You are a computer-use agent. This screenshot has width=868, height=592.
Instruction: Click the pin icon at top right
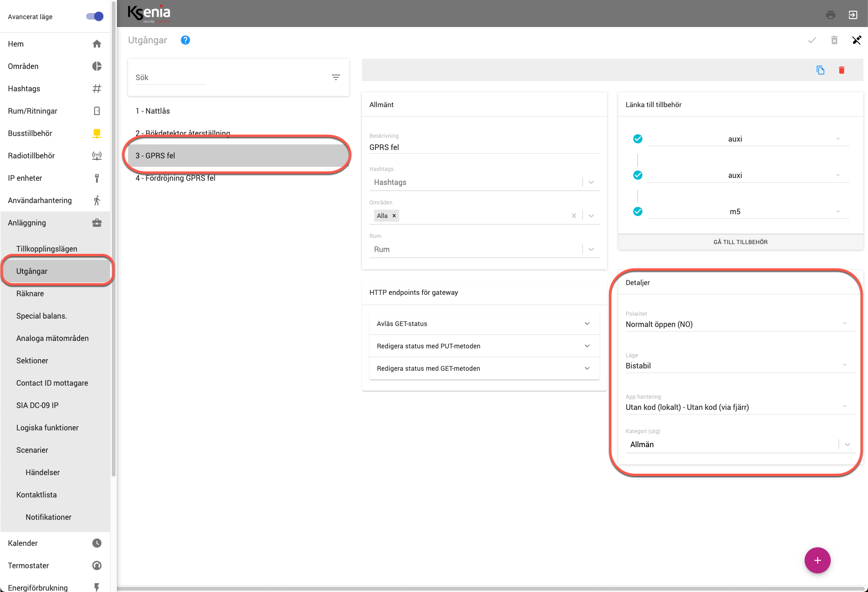(x=856, y=40)
